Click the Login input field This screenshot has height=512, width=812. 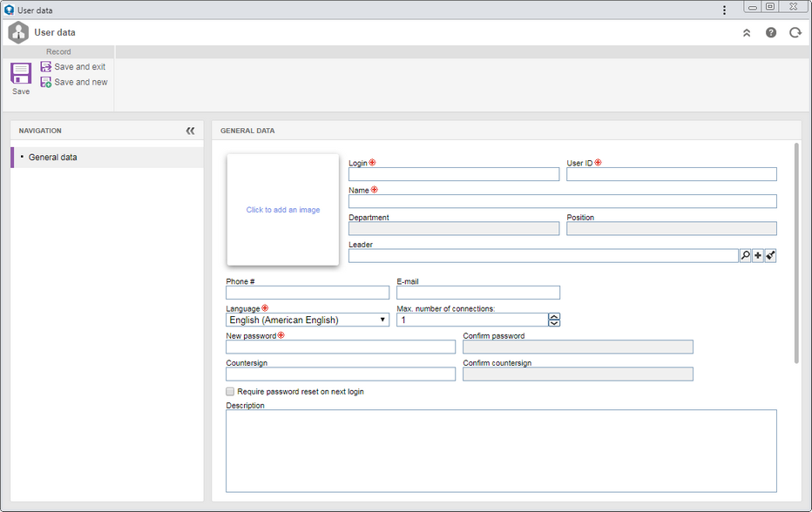[454, 174]
